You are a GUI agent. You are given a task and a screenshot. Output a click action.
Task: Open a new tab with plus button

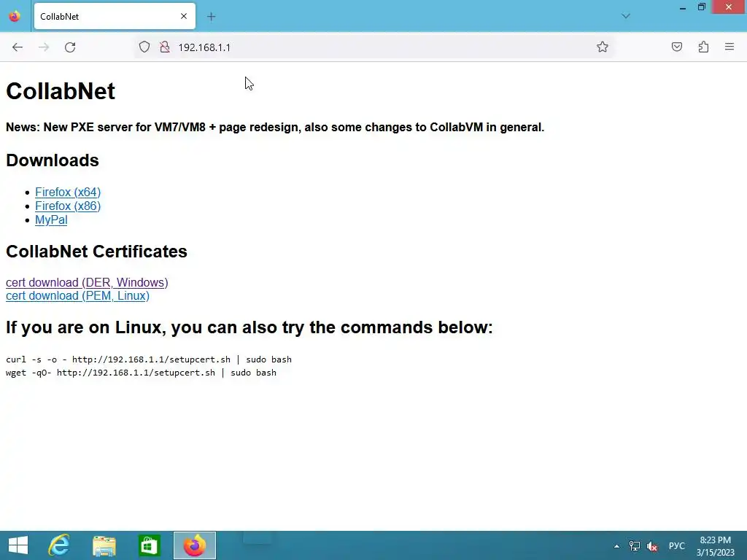click(x=211, y=17)
